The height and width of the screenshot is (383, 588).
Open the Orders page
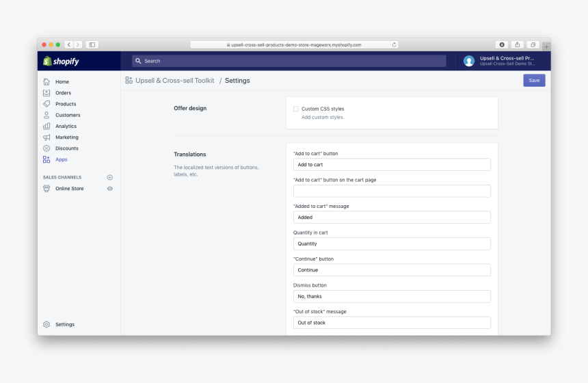click(x=63, y=93)
